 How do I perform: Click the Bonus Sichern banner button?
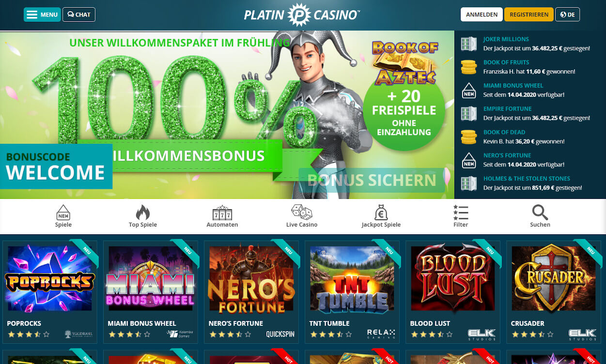[x=372, y=180]
